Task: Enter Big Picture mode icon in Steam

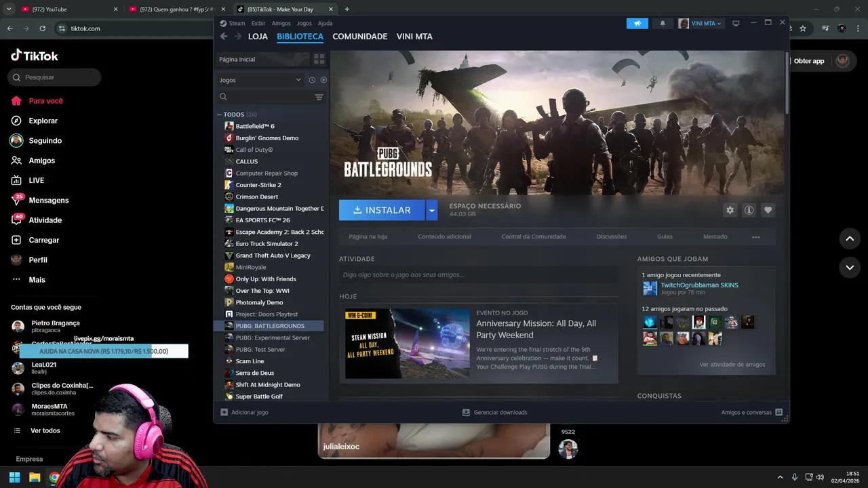Action: tap(736, 23)
